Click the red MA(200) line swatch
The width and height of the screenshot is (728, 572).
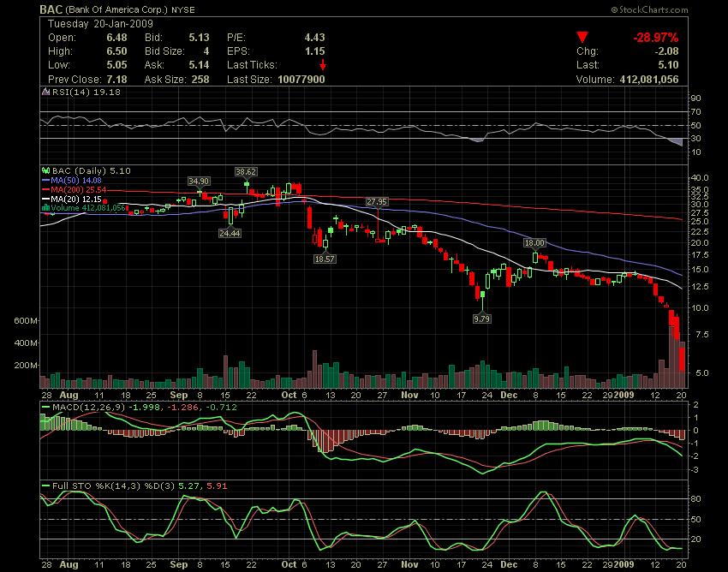tap(45, 189)
